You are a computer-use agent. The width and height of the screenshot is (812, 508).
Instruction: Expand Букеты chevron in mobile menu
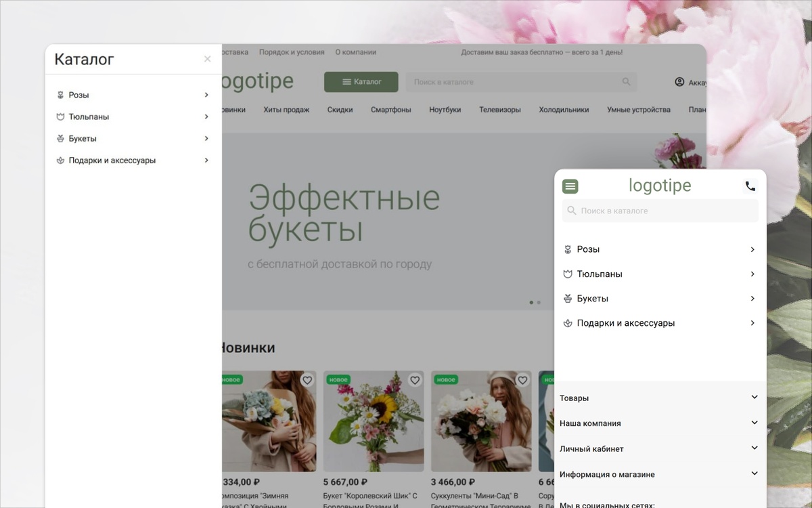pos(752,299)
